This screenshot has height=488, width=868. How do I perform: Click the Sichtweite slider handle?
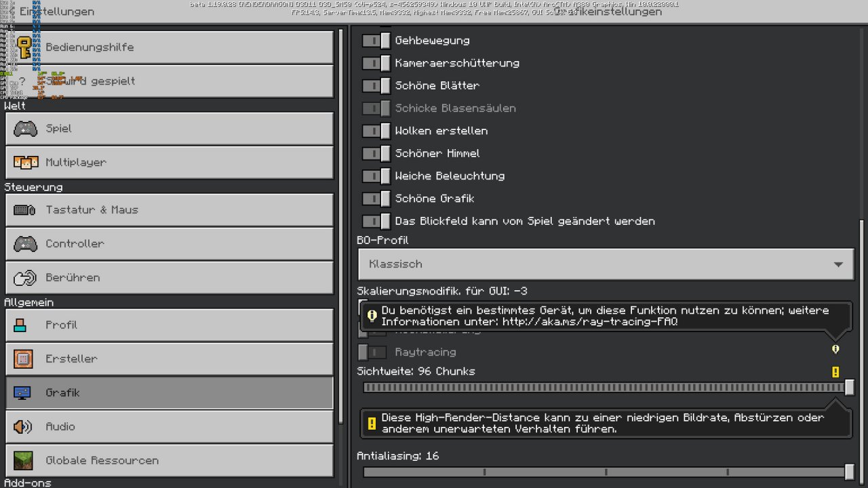click(849, 387)
